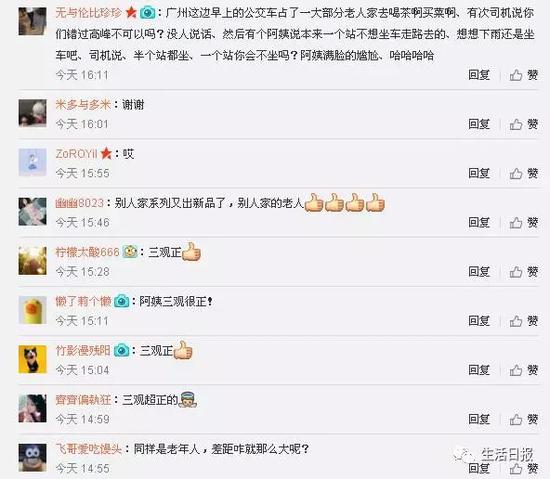Reply to ZoROYII's comment
This screenshot has width=550, height=479.
point(479,173)
